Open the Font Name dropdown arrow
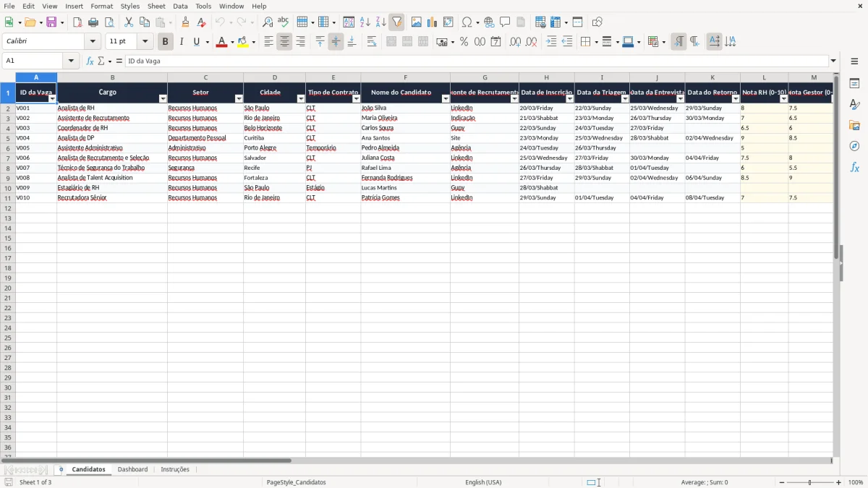The image size is (868, 488). coord(93,42)
